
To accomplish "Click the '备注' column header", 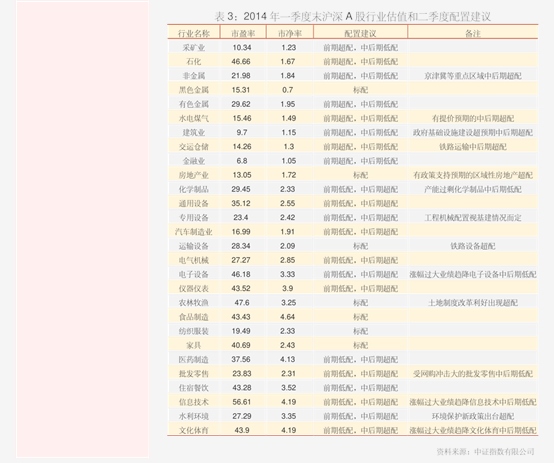I will pyautogui.click(x=473, y=33).
